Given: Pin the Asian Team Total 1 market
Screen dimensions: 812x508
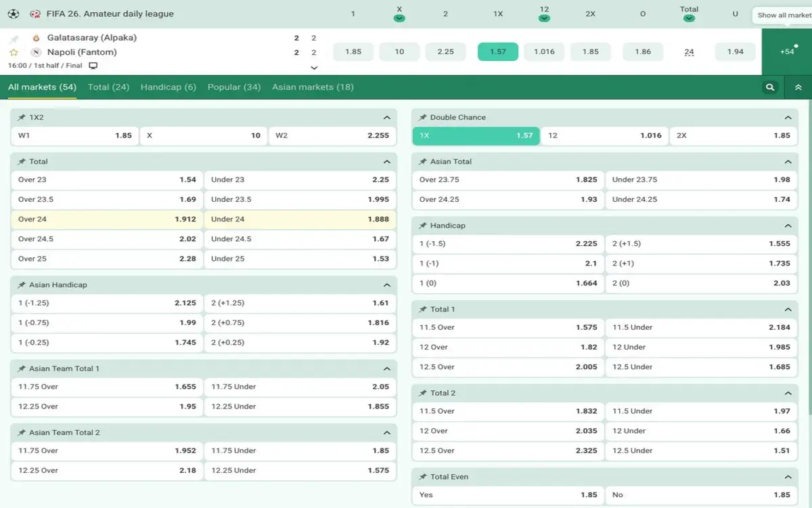Looking at the screenshot, I should 22,368.
